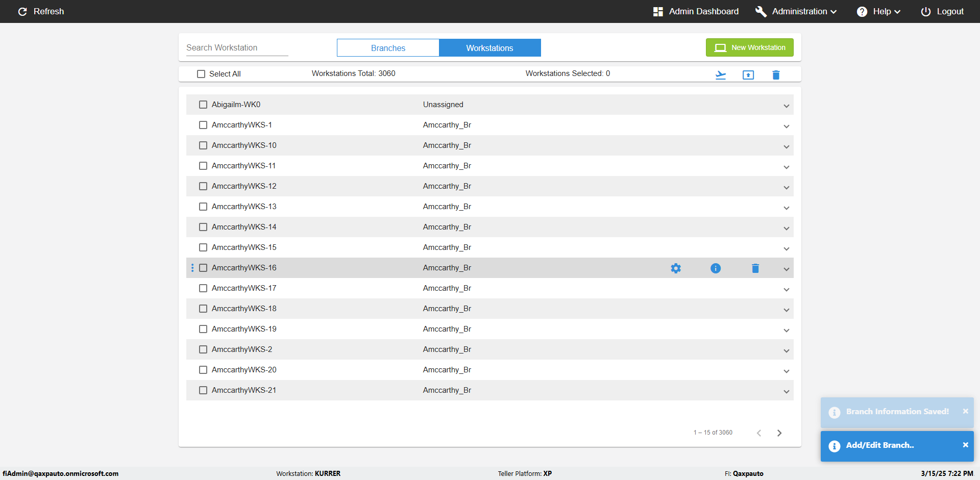Switch to the Branches tab

pyautogui.click(x=388, y=48)
